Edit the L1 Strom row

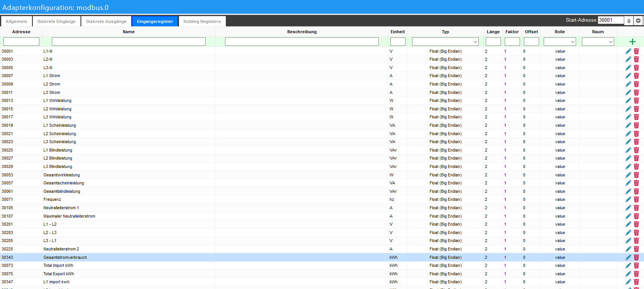coord(628,76)
